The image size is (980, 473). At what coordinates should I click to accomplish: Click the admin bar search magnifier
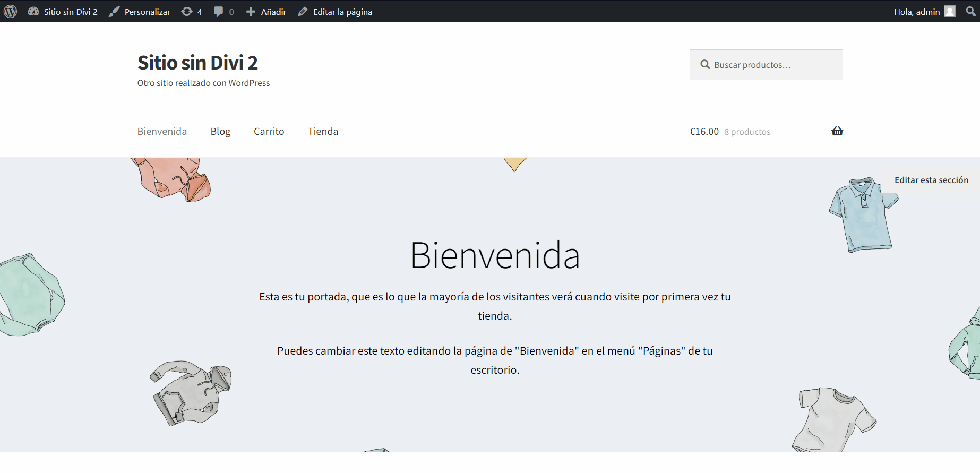tap(970, 12)
